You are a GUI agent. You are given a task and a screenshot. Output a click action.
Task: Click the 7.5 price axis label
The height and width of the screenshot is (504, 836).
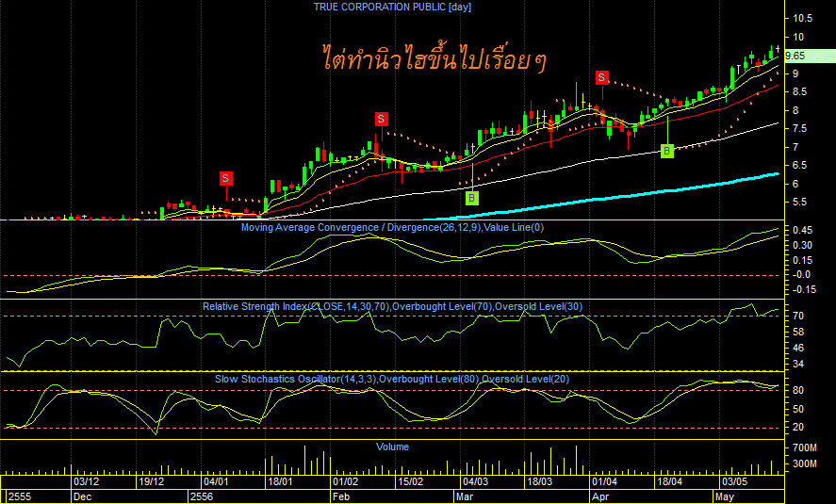point(799,129)
